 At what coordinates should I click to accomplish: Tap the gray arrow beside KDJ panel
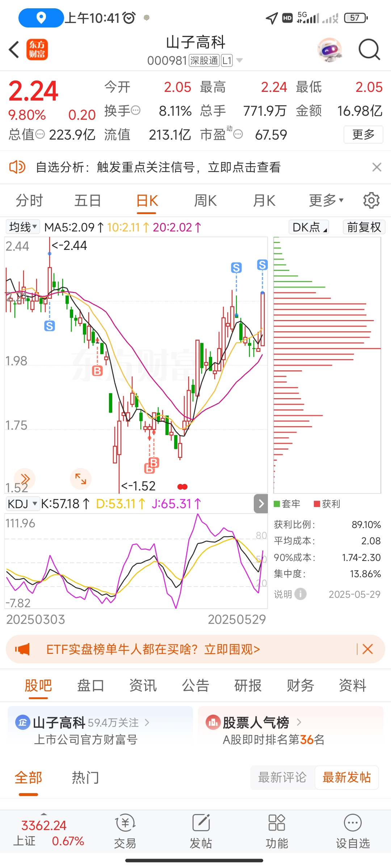(x=261, y=503)
